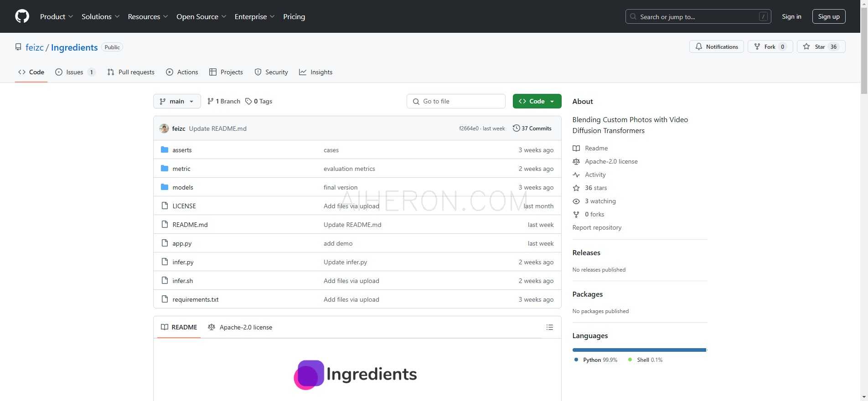Open the Releases heading link
This screenshot has width=868, height=401.
click(x=586, y=252)
